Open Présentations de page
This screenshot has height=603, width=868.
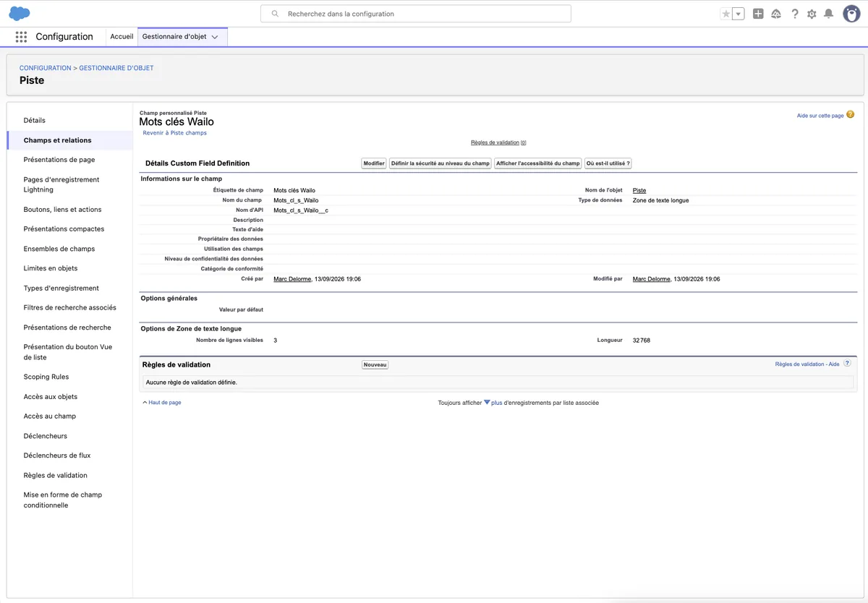[x=59, y=160]
